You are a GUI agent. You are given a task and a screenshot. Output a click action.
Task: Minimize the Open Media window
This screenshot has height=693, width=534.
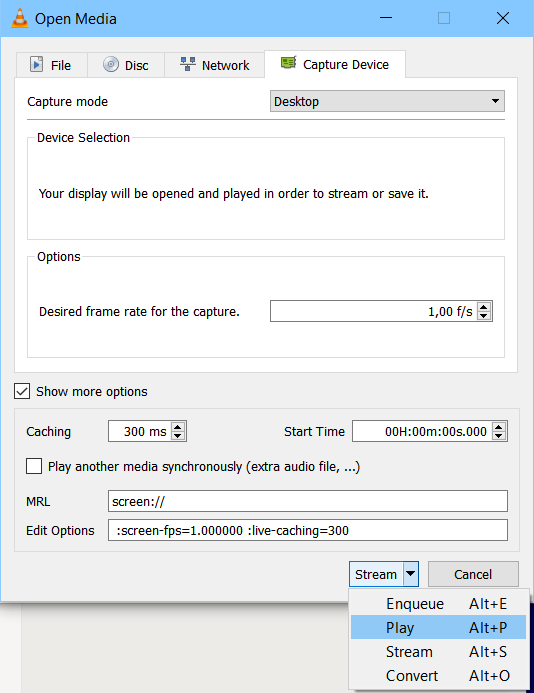click(x=386, y=18)
